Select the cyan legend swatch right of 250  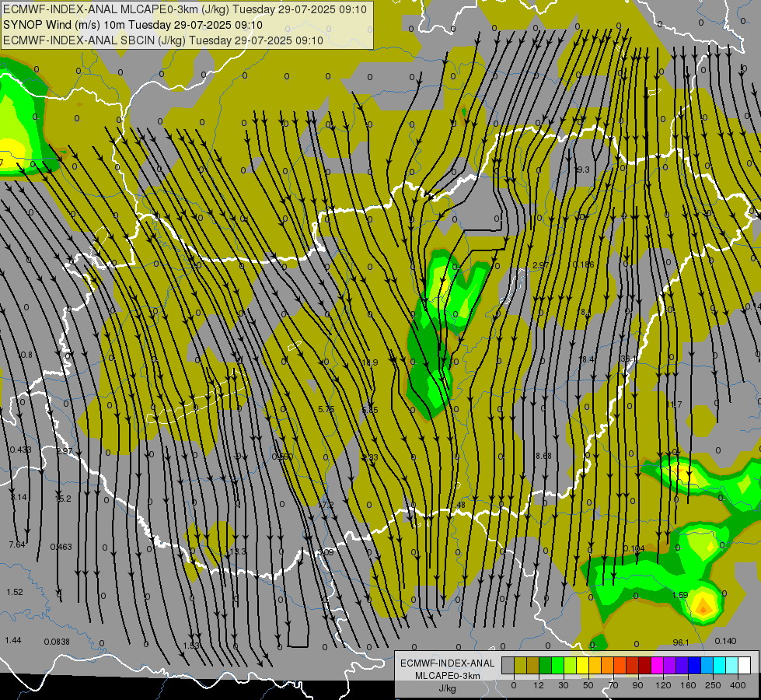(x=721, y=665)
